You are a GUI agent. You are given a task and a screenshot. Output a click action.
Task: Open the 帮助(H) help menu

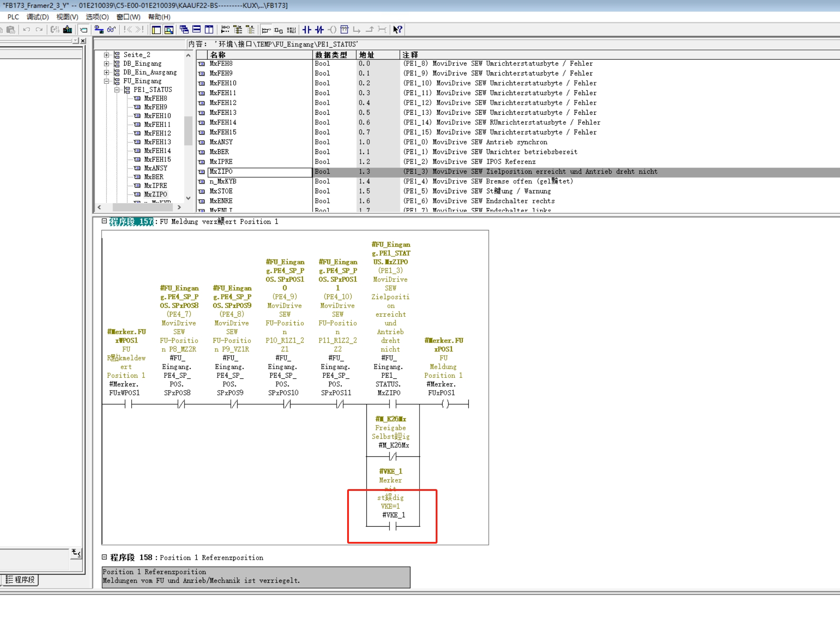[x=159, y=17]
